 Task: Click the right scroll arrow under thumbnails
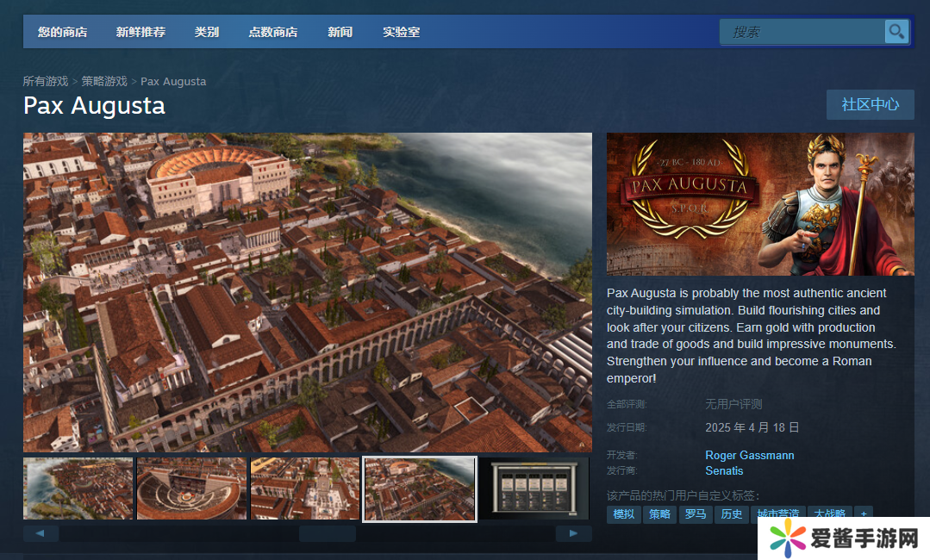click(x=573, y=533)
